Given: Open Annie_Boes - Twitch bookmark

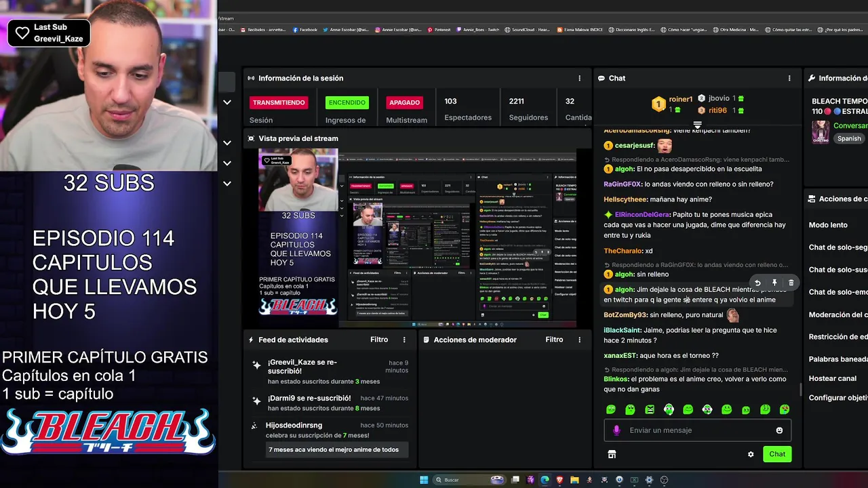Looking at the screenshot, I should [478, 30].
